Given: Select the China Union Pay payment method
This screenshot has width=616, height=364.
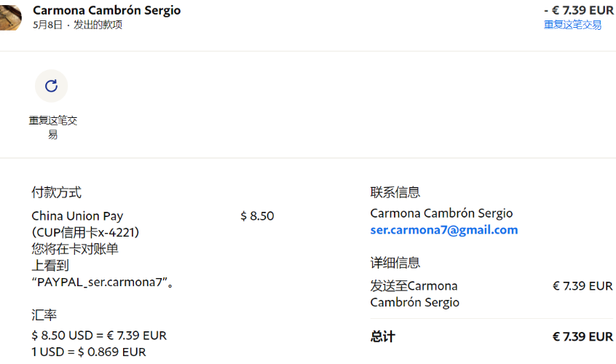Looking at the screenshot, I should 77,216.
